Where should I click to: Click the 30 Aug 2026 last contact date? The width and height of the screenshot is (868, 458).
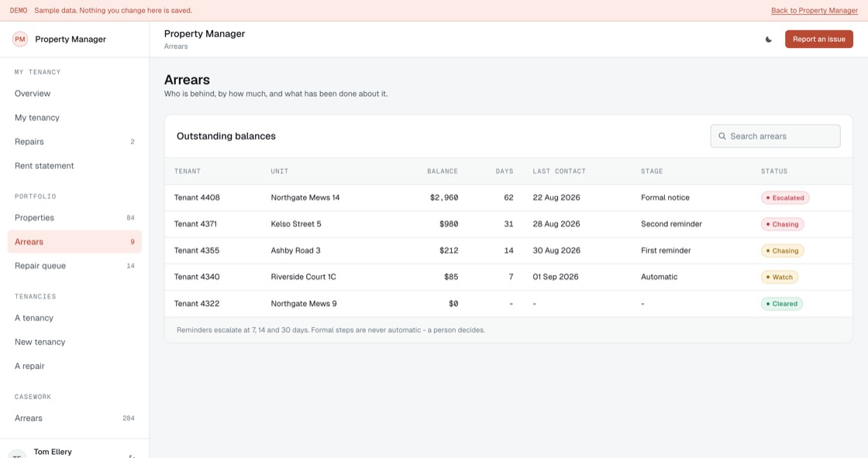click(x=556, y=251)
